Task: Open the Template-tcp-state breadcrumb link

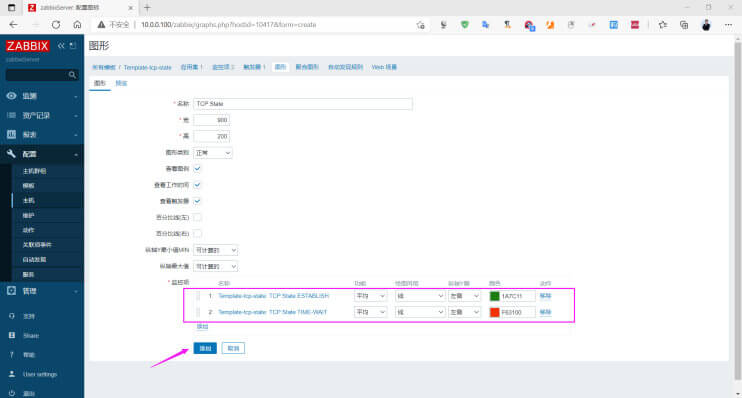Action: (148, 67)
